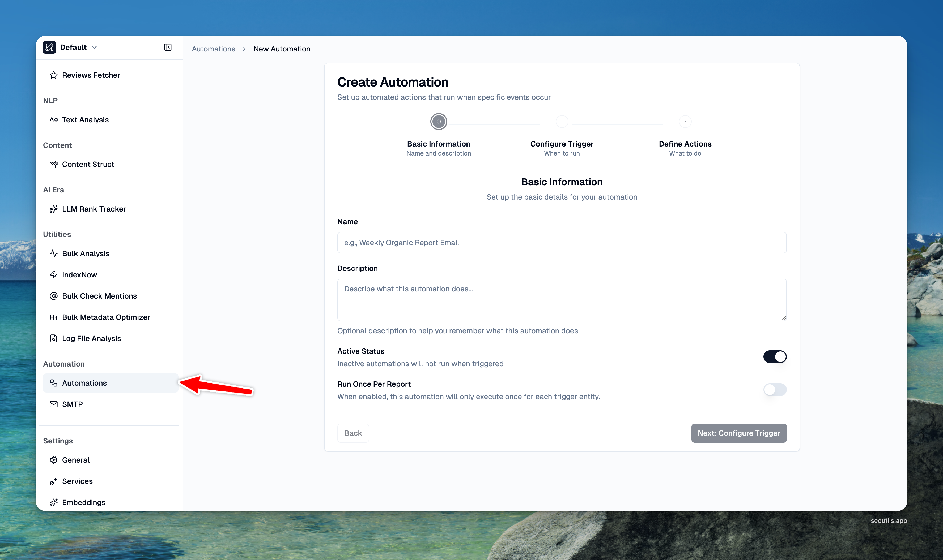Click Next: Configure Trigger button
The width and height of the screenshot is (943, 560).
point(738,433)
